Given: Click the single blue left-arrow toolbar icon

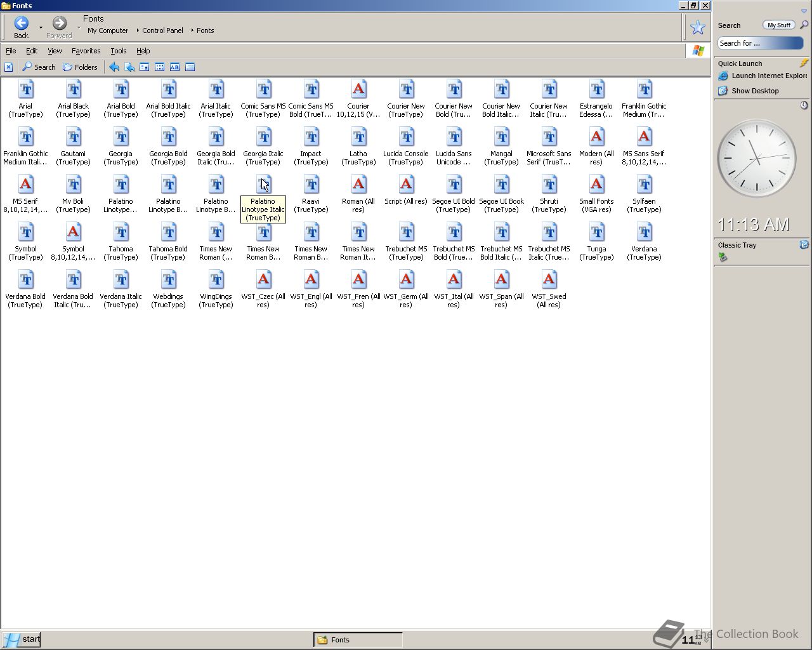Looking at the screenshot, I should coord(114,67).
